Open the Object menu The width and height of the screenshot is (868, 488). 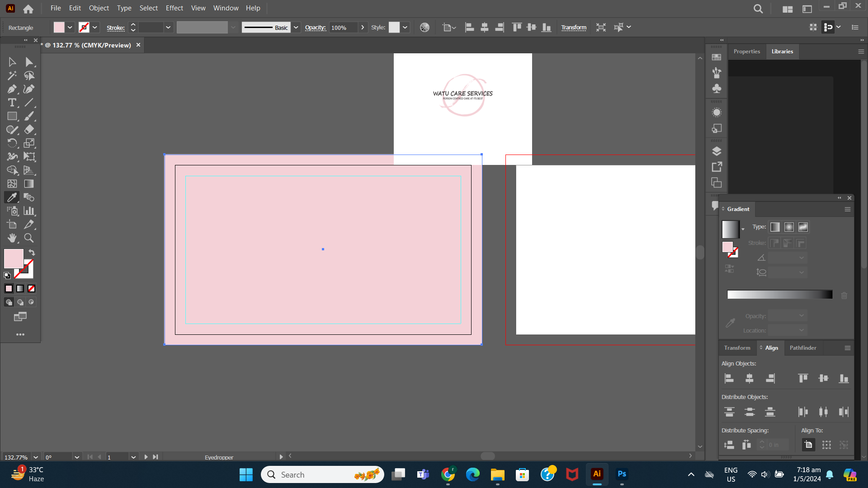point(99,8)
